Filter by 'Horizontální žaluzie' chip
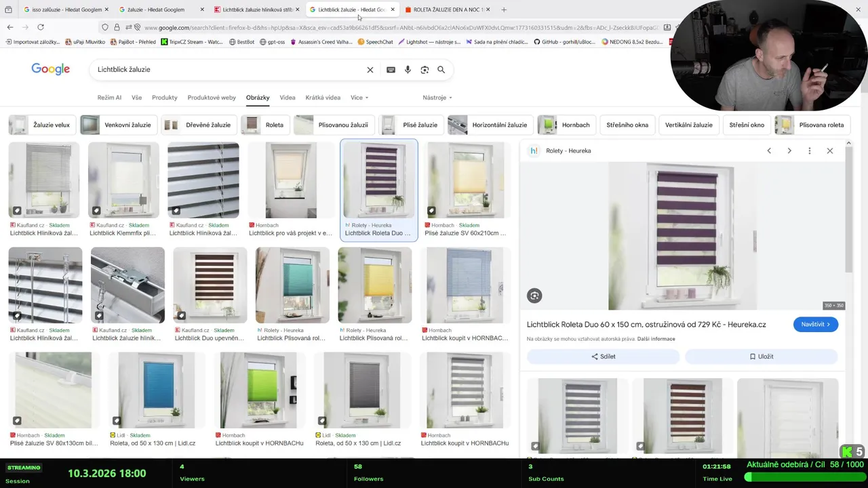The height and width of the screenshot is (488, 868). click(x=490, y=125)
